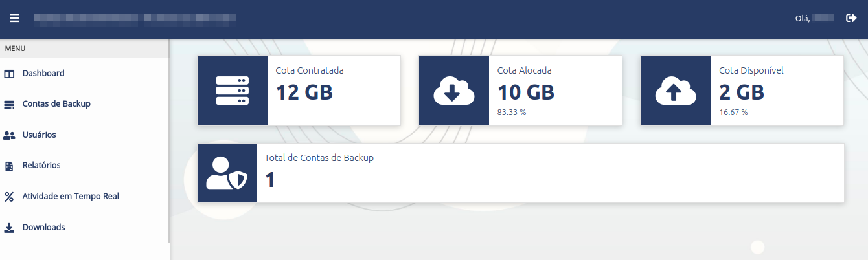The width and height of the screenshot is (868, 260).
Task: Select Relatórios in the sidebar
Action: 41,166
